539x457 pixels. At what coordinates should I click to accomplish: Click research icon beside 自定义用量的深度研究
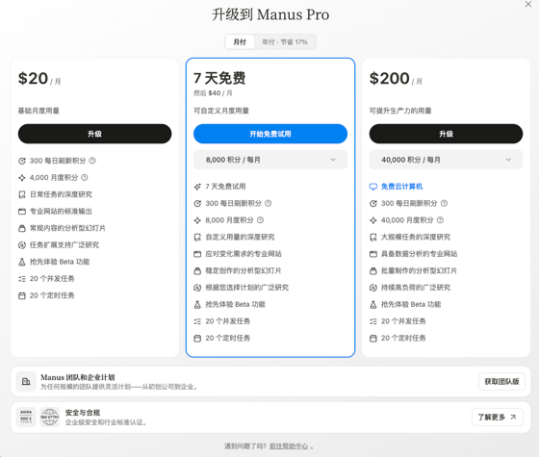click(x=197, y=237)
